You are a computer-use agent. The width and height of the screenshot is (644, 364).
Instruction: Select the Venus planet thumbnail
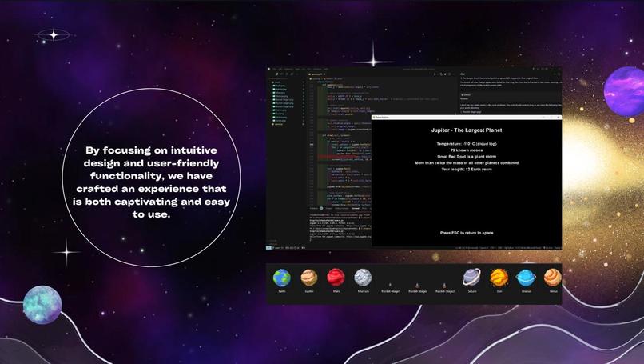pyautogui.click(x=553, y=278)
